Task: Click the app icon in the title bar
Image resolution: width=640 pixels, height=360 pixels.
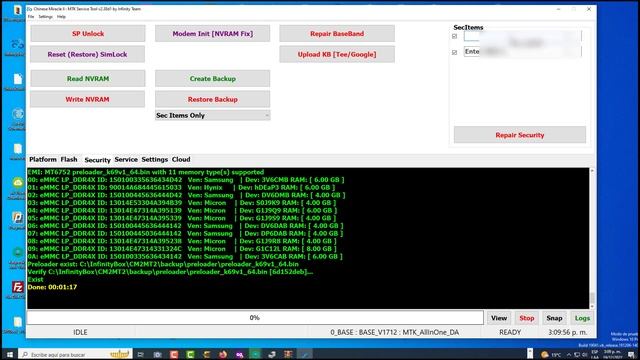Action: click(x=30, y=9)
